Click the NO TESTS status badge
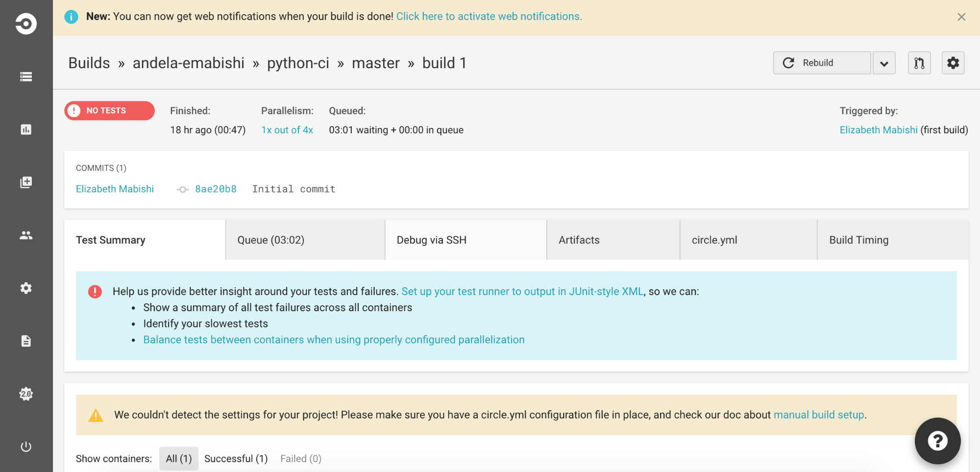The image size is (980, 472). coord(109,111)
